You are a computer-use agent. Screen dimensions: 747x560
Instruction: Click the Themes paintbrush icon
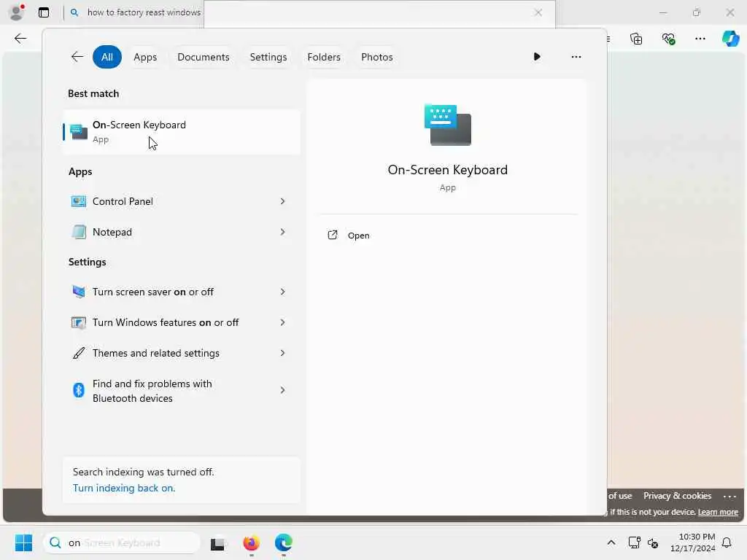point(79,353)
